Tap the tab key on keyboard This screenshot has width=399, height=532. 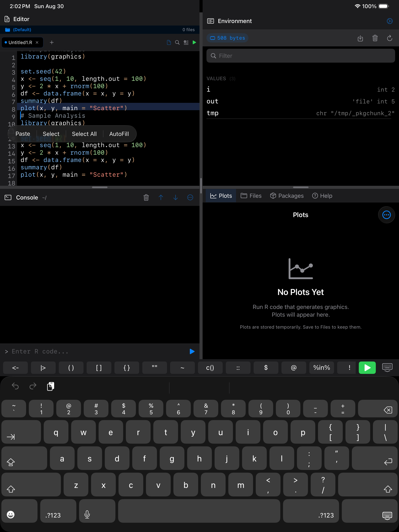(x=21, y=432)
